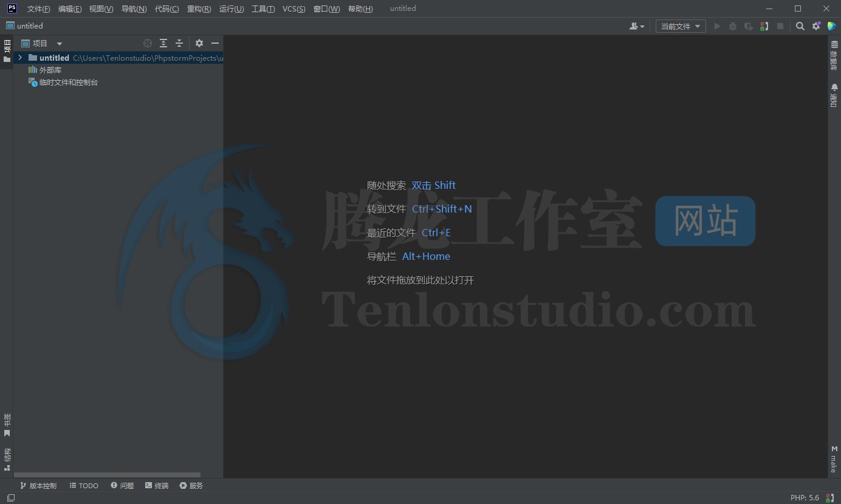Open project panel options gear icon

tap(199, 43)
